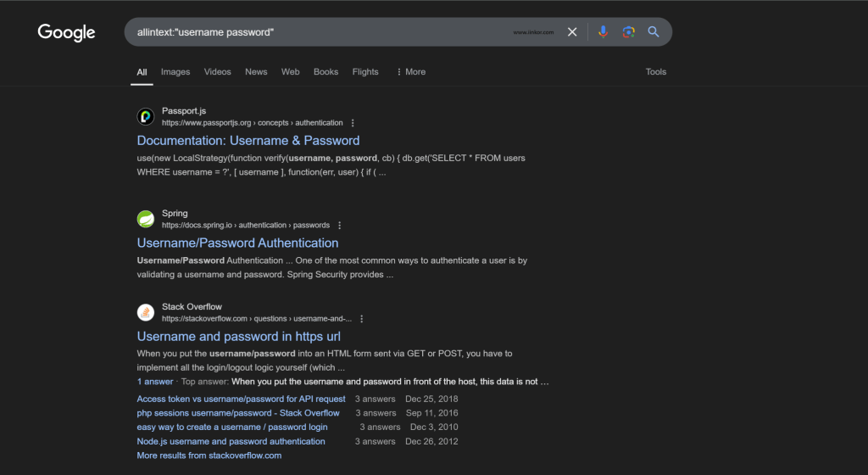The width and height of the screenshot is (868, 475).
Task: Click the 1 answer link
Action: [x=155, y=382]
